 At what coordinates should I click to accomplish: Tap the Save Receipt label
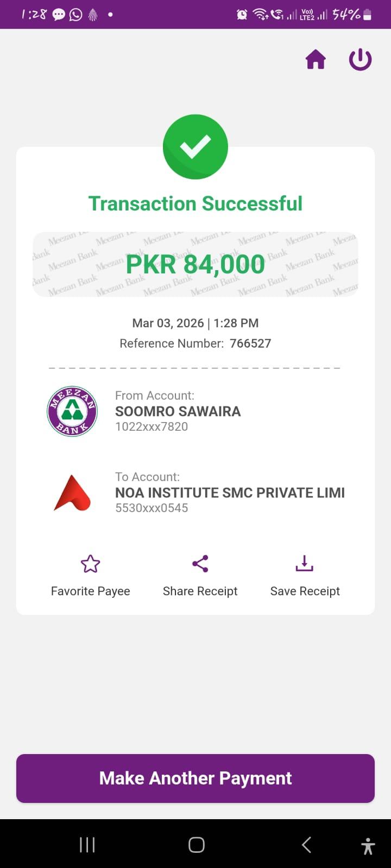pyautogui.click(x=305, y=591)
